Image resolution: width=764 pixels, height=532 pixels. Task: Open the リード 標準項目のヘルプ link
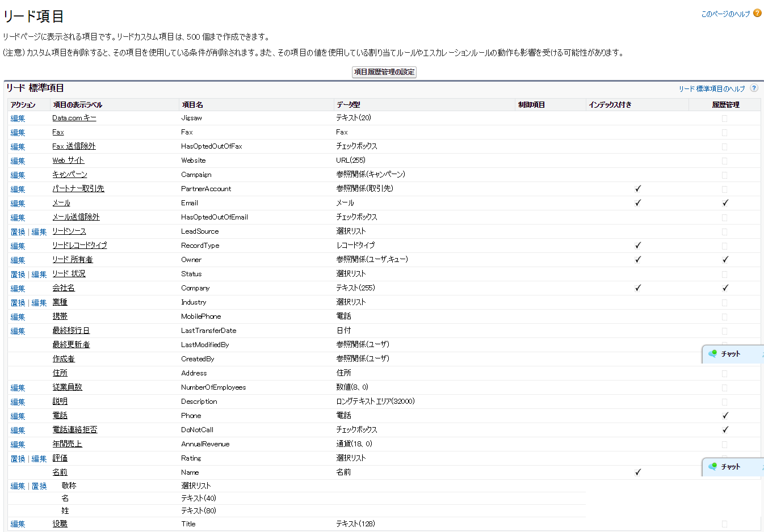[712, 88]
